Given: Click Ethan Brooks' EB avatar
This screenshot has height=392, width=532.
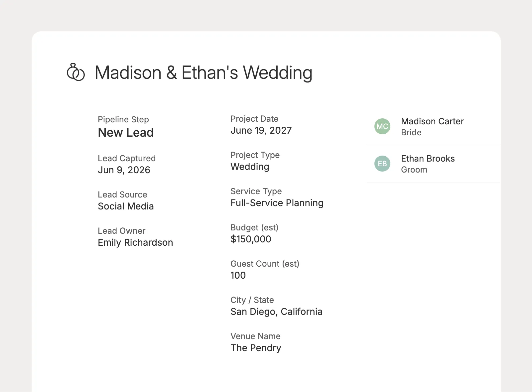Looking at the screenshot, I should tap(382, 164).
